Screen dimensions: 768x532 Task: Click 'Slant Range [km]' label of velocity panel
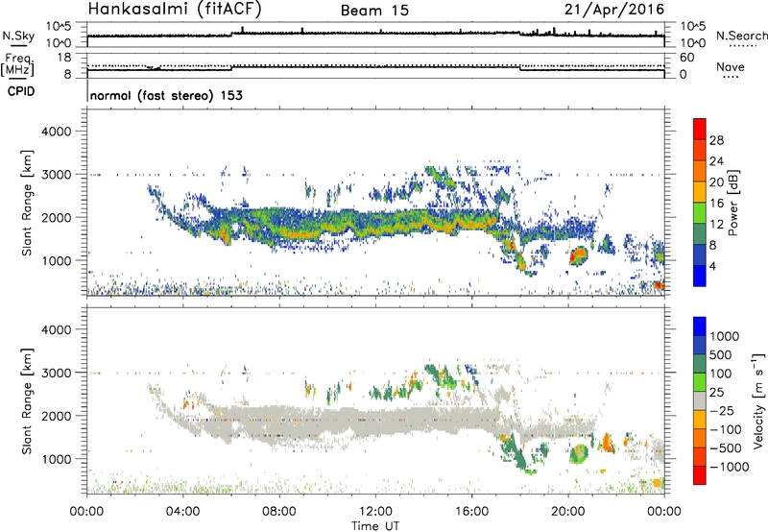27,400
